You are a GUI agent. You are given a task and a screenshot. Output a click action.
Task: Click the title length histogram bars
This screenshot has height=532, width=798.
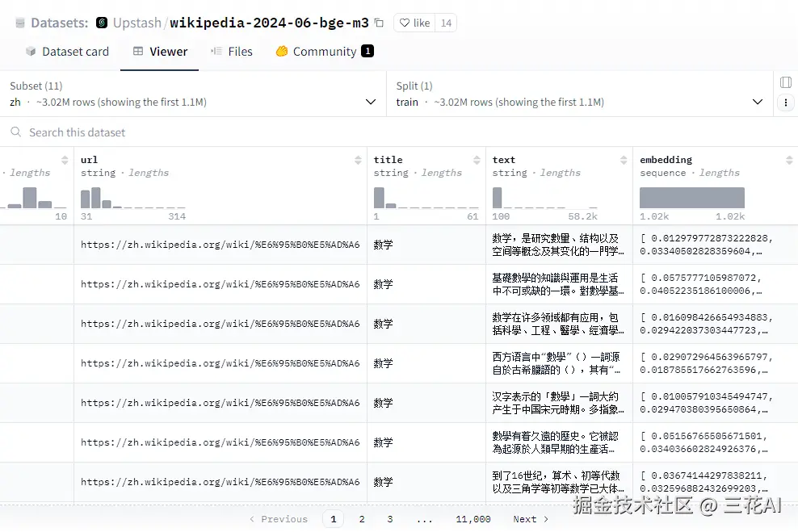[426, 198]
